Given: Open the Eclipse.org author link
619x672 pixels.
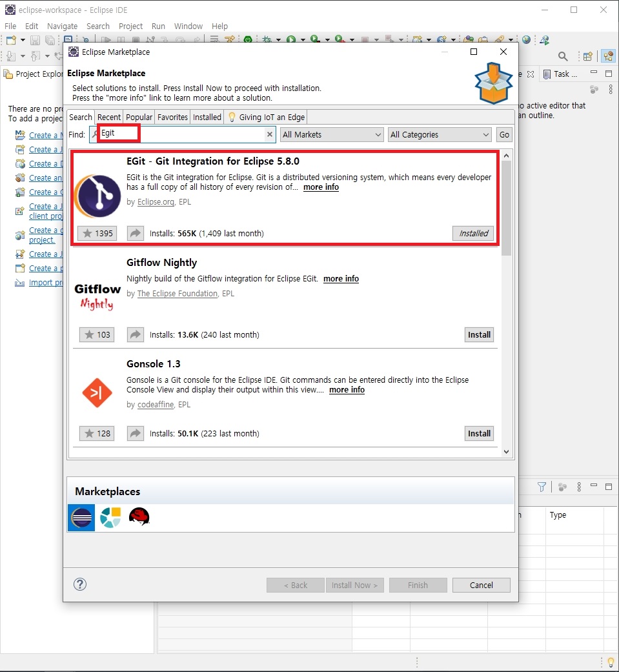Looking at the screenshot, I should coord(156,202).
